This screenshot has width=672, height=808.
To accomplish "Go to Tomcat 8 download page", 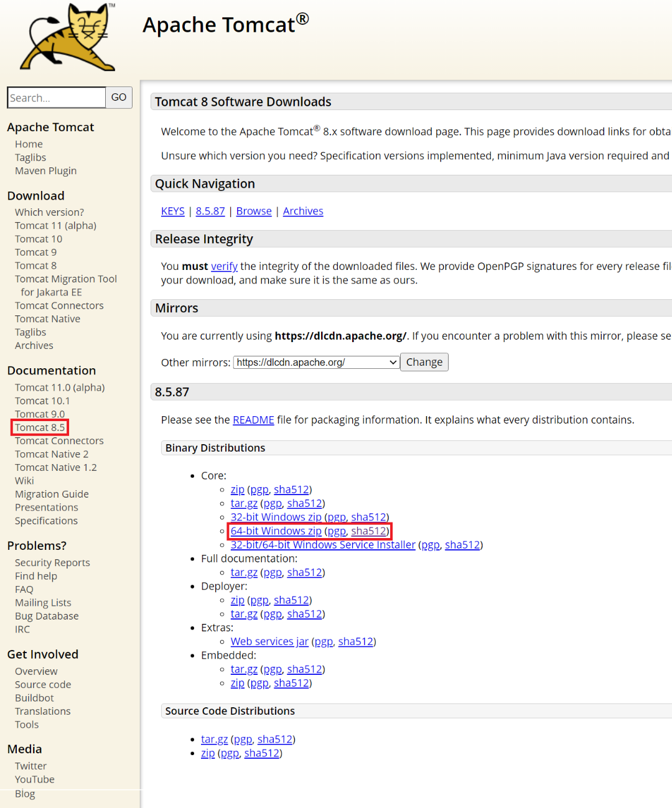I will [35, 266].
